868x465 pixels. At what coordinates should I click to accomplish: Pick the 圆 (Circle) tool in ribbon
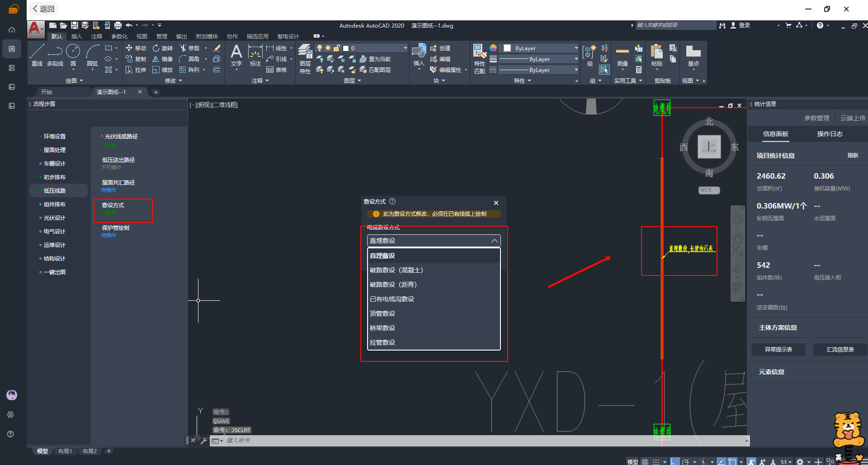[73, 55]
